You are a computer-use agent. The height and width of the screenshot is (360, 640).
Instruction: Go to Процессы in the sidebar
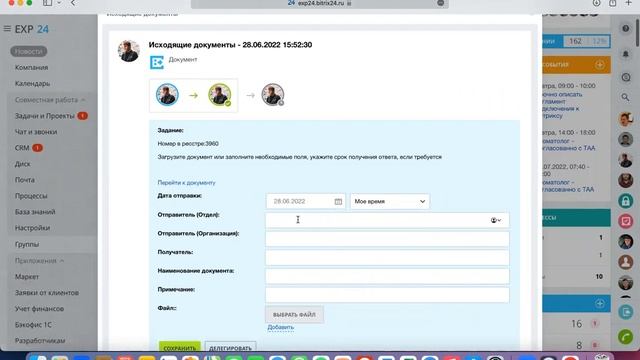(x=31, y=196)
